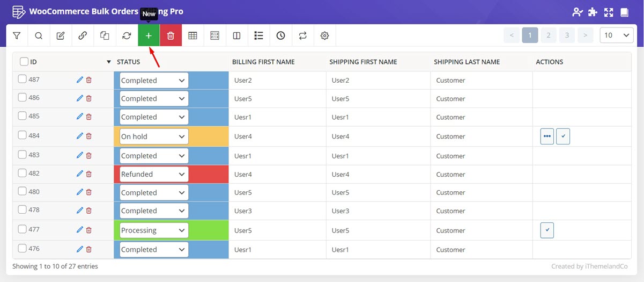Open On hold status dropdown
The image size is (644, 282).
coord(154,136)
